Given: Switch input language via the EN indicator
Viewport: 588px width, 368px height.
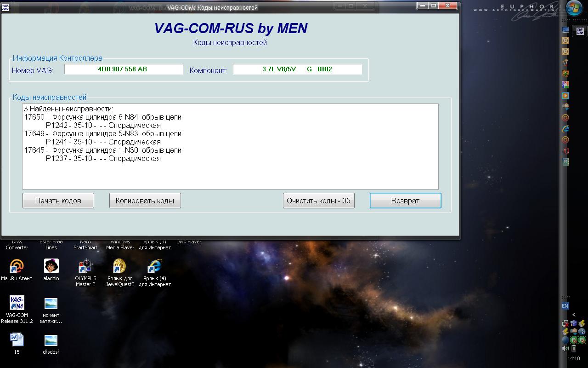Looking at the screenshot, I should click(565, 306).
